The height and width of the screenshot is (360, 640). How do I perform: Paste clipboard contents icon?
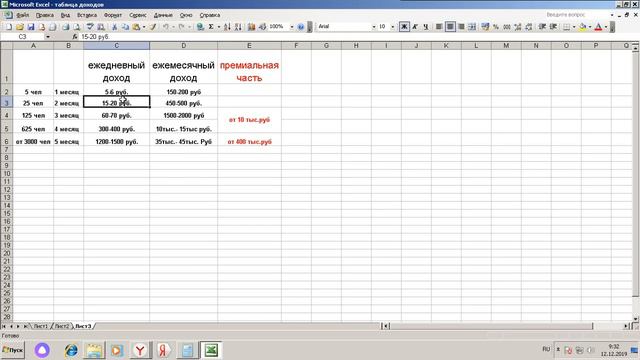[136, 27]
